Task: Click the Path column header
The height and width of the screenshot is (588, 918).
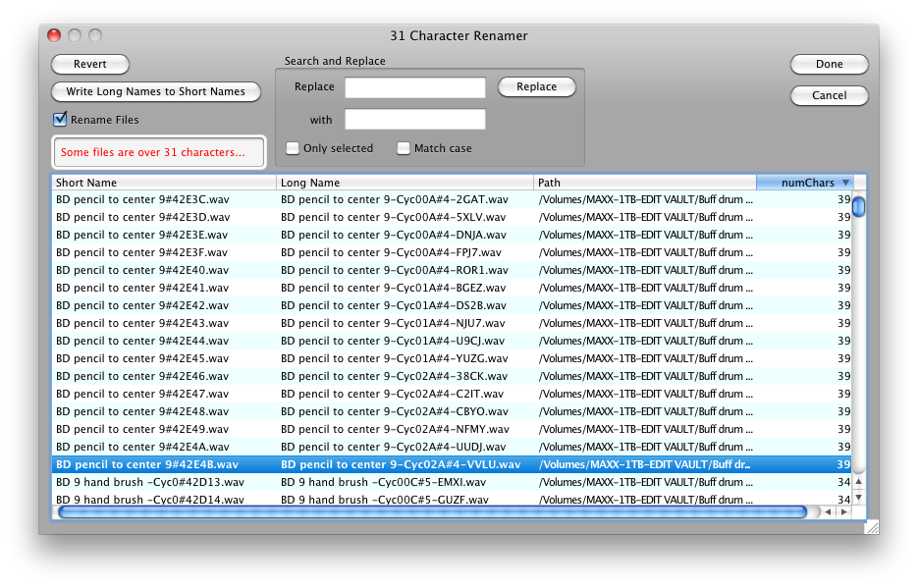Action: [644, 183]
